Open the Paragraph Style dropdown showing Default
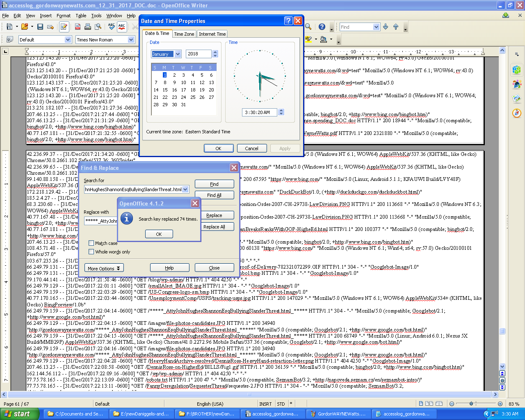 coord(68,39)
